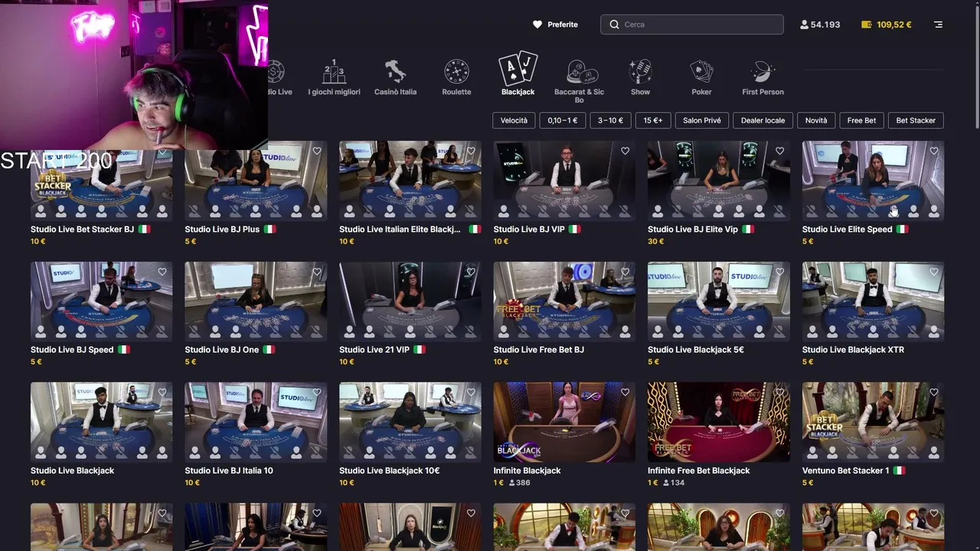
Task: Favorite Studio Live Elite Speed with heart
Action: click(x=934, y=152)
